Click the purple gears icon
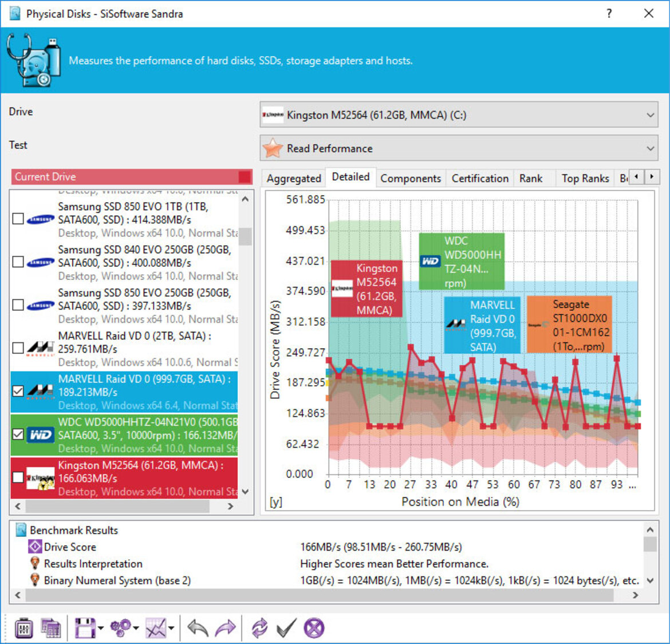This screenshot has height=644, width=670. (x=120, y=628)
